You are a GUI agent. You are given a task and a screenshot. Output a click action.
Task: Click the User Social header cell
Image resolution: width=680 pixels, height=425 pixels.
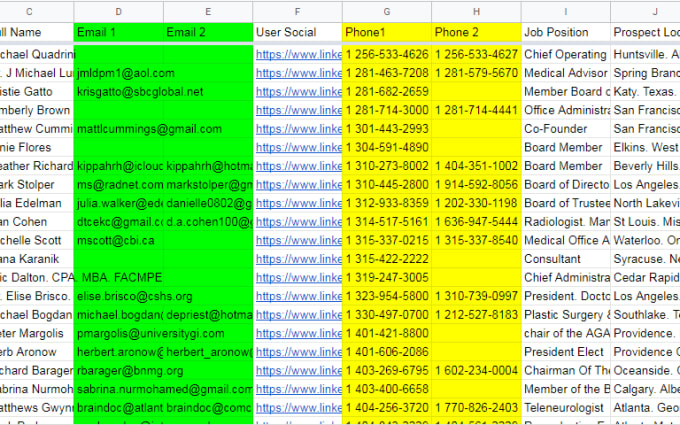point(298,33)
